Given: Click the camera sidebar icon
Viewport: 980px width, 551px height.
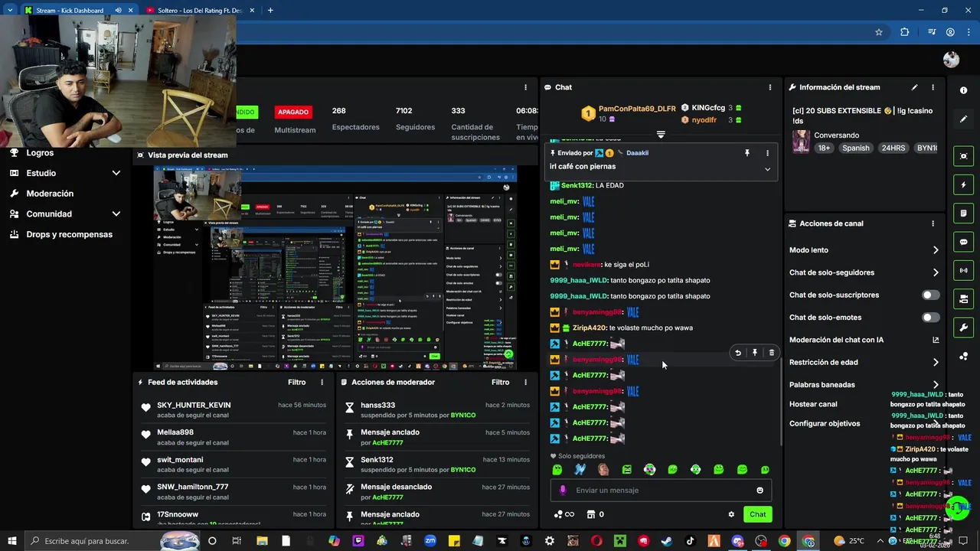Looking at the screenshot, I should coord(963,298).
